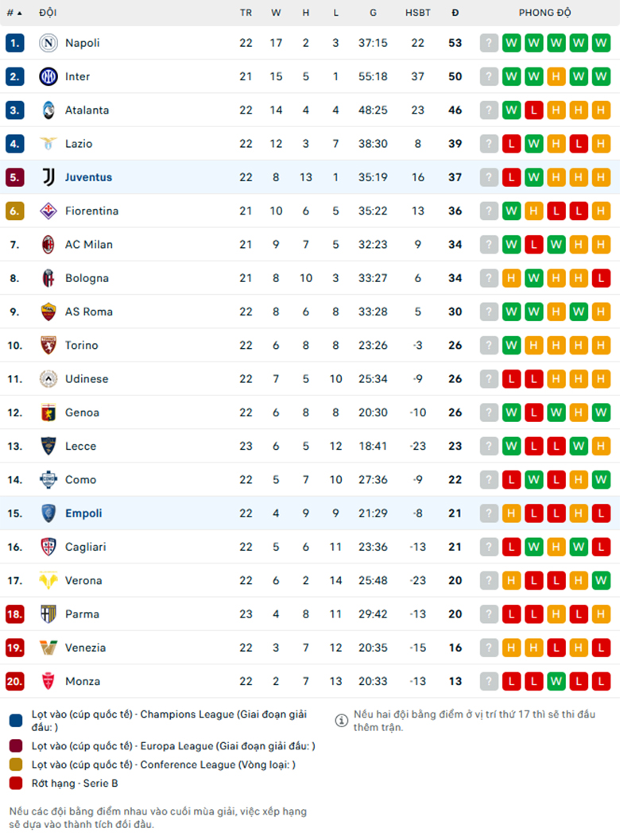Sort standings by the Đ points column

click(x=455, y=13)
